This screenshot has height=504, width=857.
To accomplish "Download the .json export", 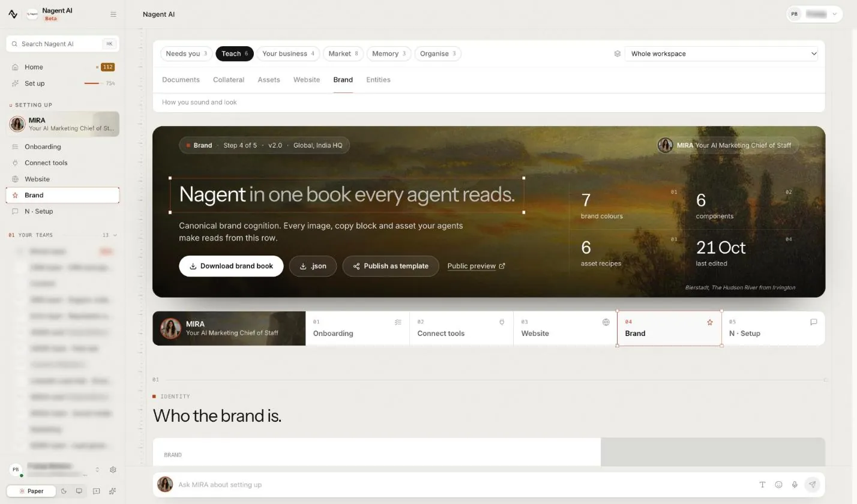I will (x=313, y=266).
